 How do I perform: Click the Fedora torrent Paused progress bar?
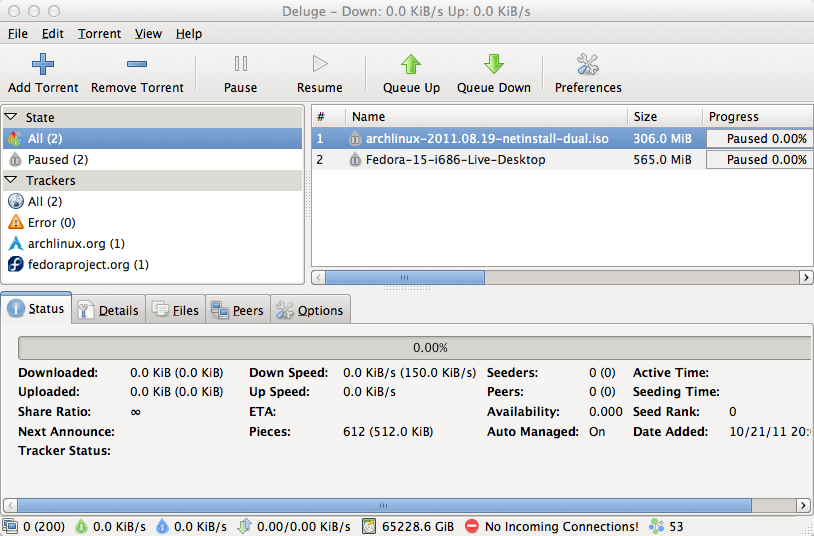[759, 159]
